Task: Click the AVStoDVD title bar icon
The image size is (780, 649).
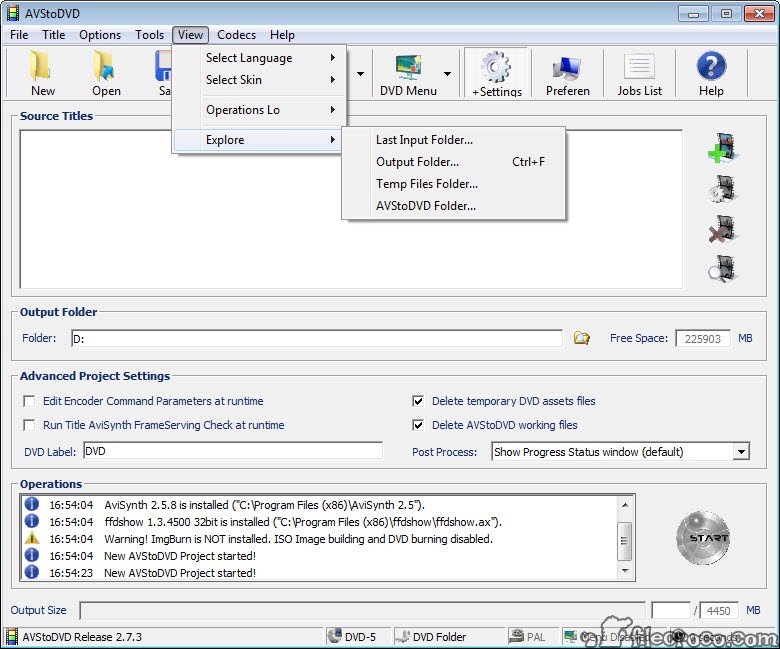Action: 13,13
